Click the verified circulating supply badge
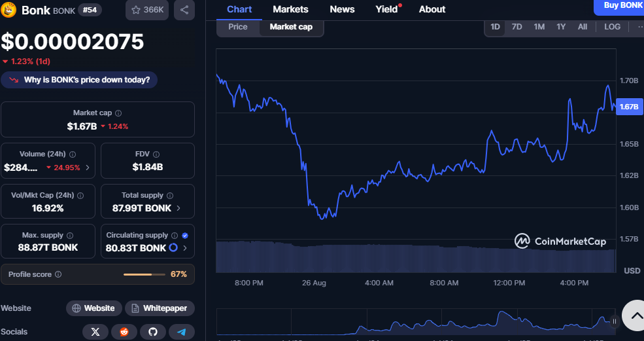This screenshot has width=644, height=341. [x=185, y=236]
